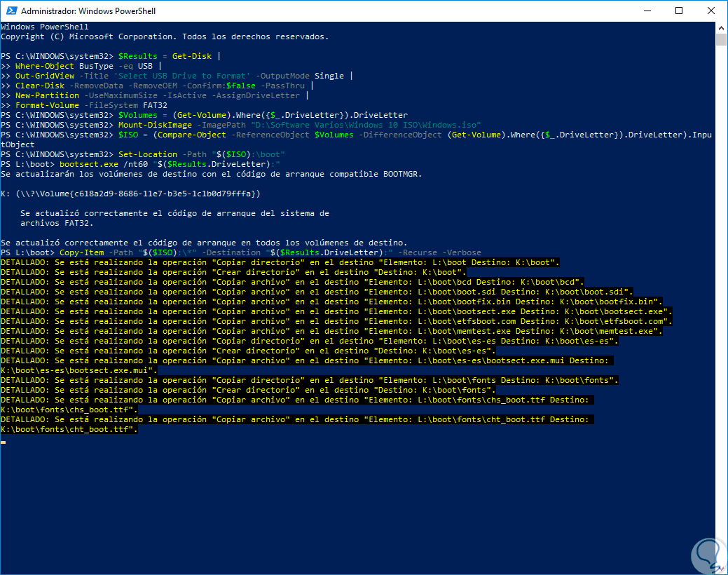The width and height of the screenshot is (728, 575).
Task: Click the '$ISO = (Compare-Object' command line
Action: (356, 140)
